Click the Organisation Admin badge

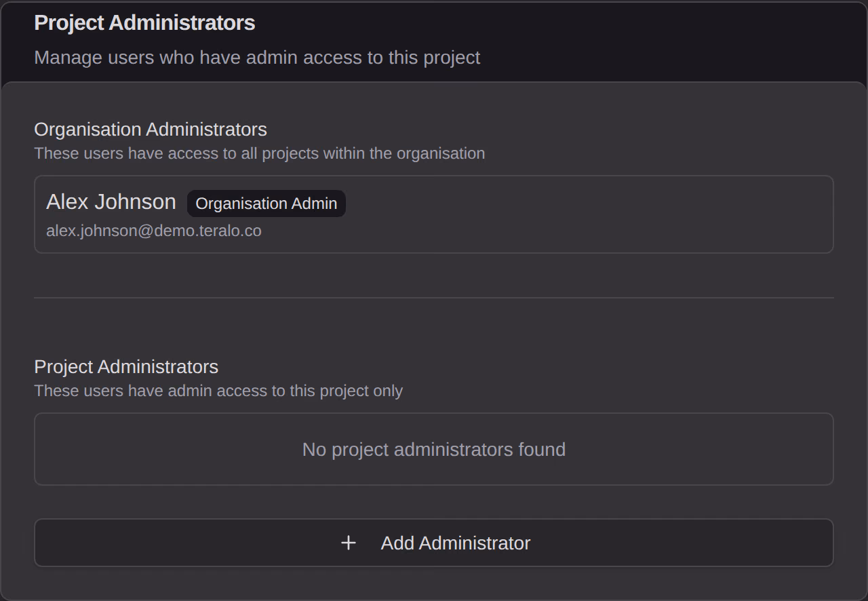267,203
